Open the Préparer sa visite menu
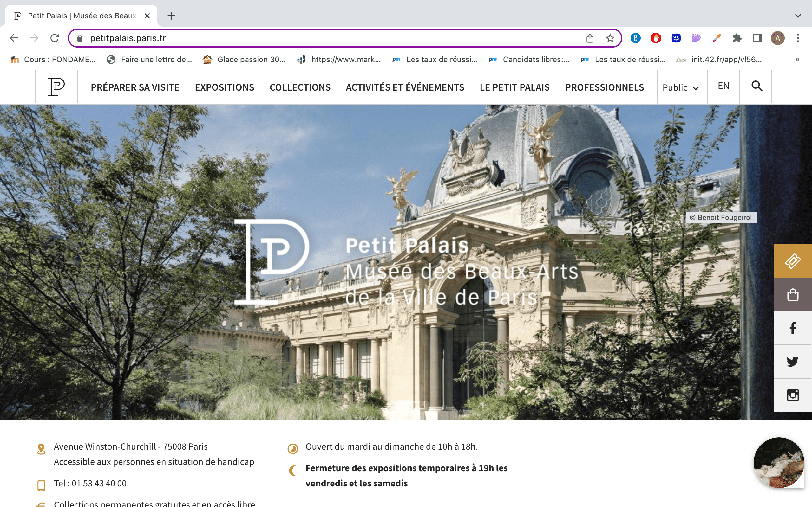The width and height of the screenshot is (812, 507). click(135, 87)
